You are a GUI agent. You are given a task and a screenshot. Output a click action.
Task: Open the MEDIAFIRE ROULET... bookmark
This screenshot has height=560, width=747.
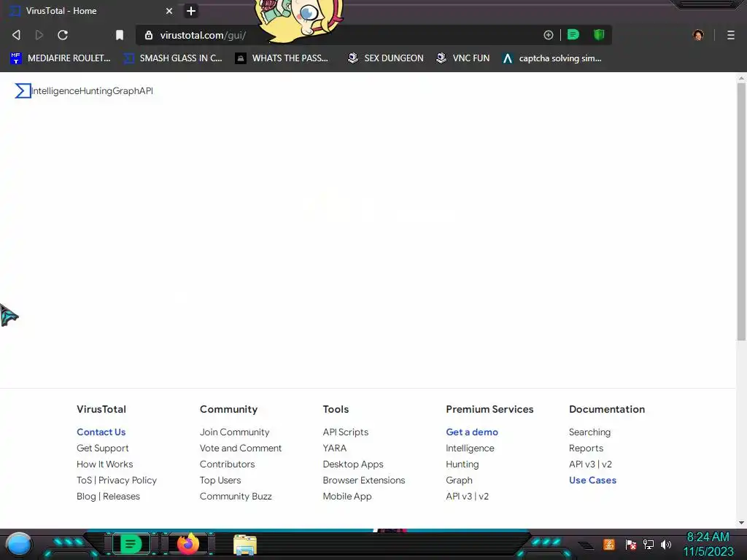point(60,58)
